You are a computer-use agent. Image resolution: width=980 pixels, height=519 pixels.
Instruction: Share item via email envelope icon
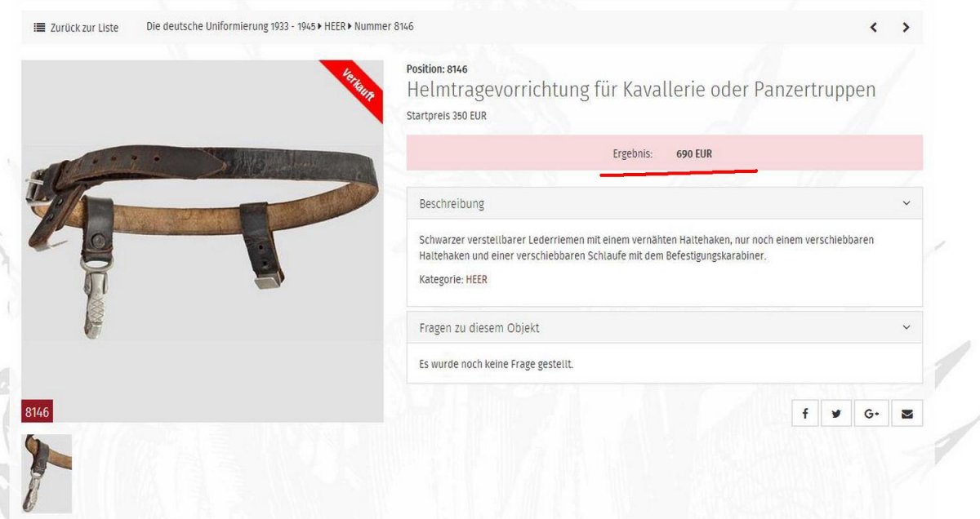[906, 414]
